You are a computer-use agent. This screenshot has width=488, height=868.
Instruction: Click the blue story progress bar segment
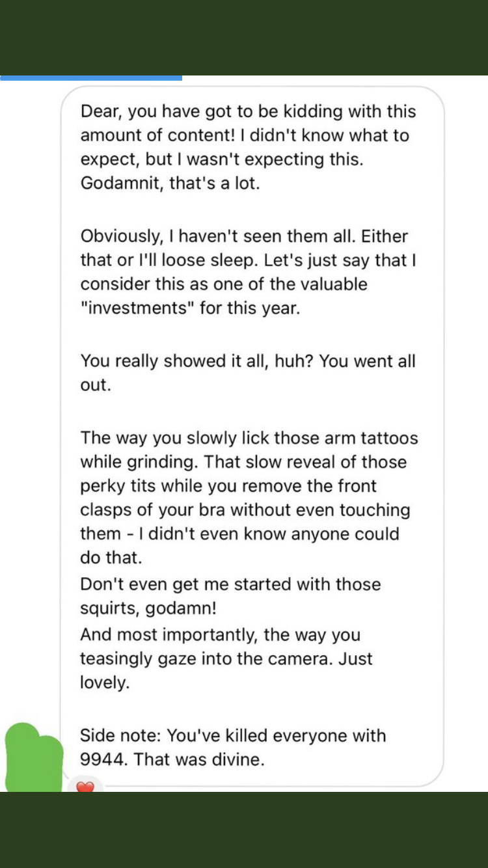[x=91, y=78]
